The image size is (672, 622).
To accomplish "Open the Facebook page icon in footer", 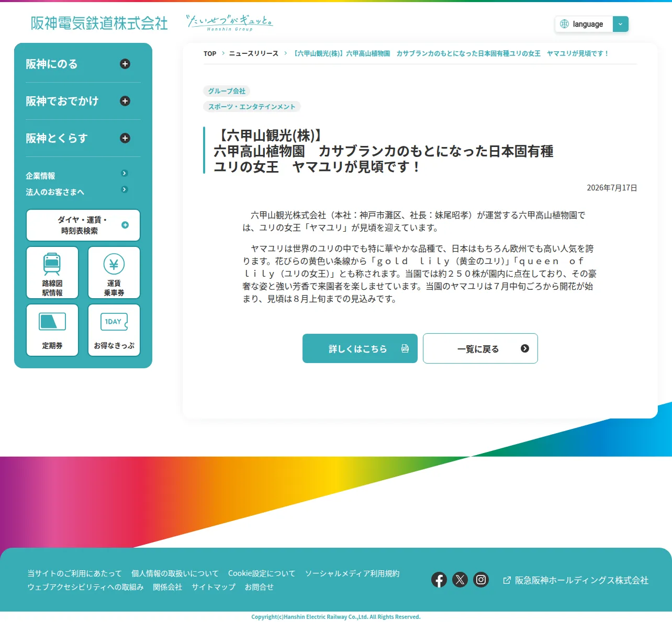I will tap(439, 580).
